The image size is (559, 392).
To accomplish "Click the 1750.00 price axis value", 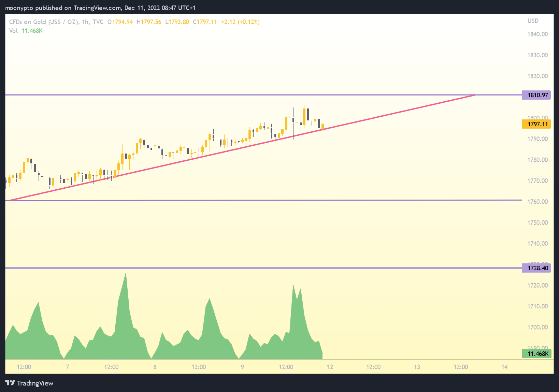I will point(537,223).
